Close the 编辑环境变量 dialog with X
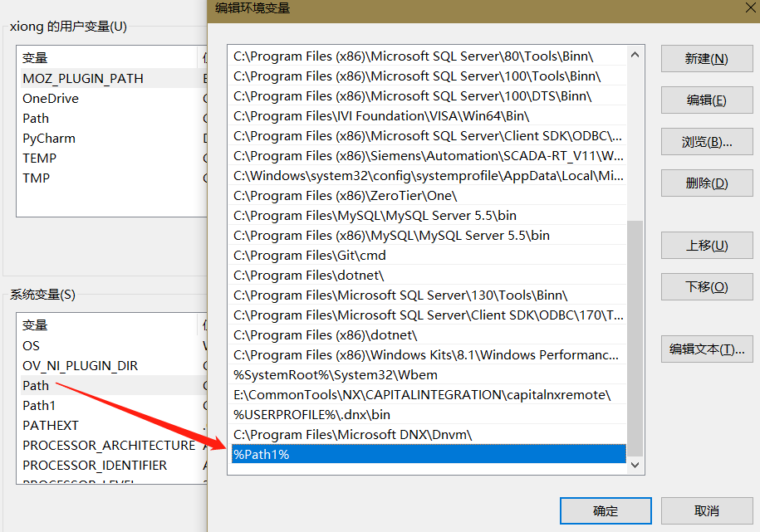 [x=750, y=8]
